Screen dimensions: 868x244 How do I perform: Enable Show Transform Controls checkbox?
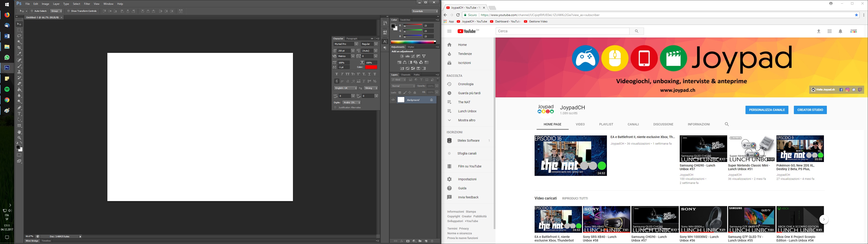pos(68,11)
